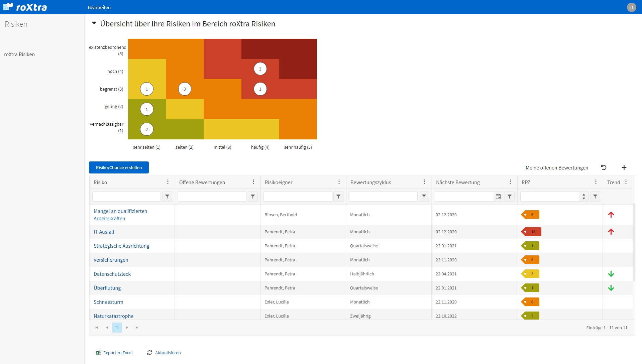Open the roXtra app launcher grid icon
The height and width of the screenshot is (364, 642).
[6, 7]
